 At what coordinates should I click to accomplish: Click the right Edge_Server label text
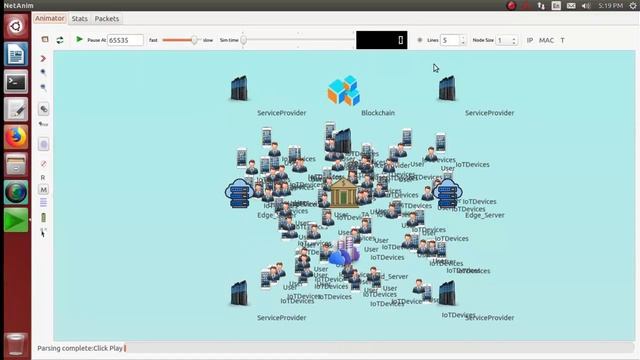[x=485, y=215]
